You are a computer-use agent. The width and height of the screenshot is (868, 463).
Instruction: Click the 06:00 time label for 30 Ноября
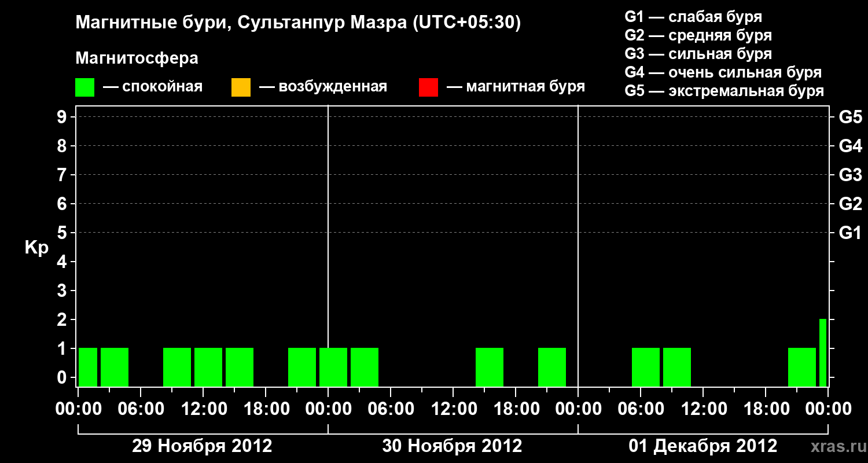(391, 409)
